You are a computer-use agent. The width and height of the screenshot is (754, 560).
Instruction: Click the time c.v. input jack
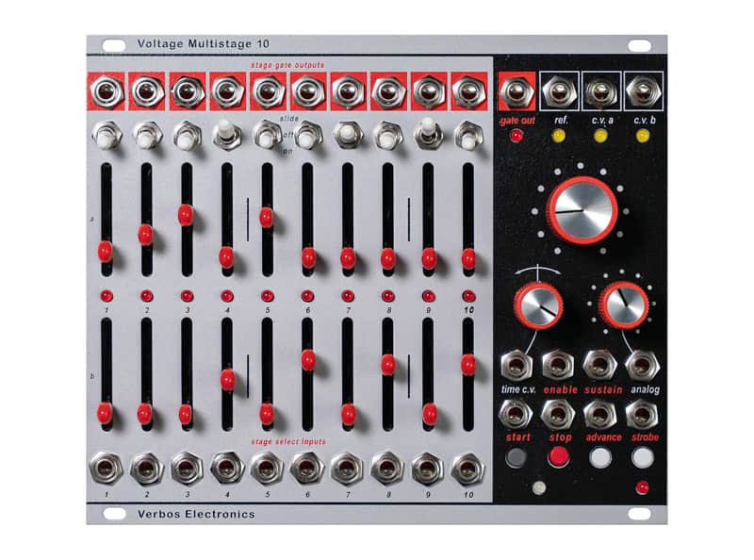point(516,366)
